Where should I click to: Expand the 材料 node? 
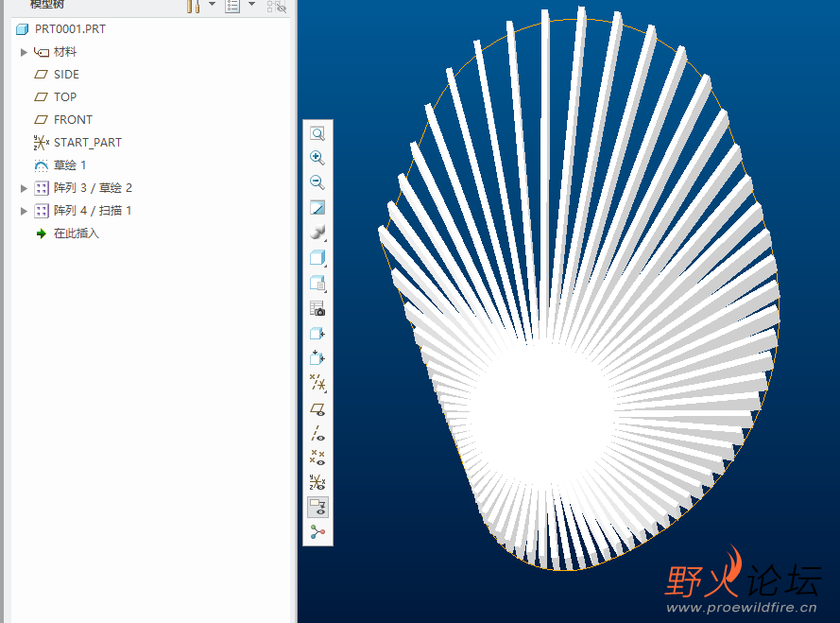(x=24, y=52)
